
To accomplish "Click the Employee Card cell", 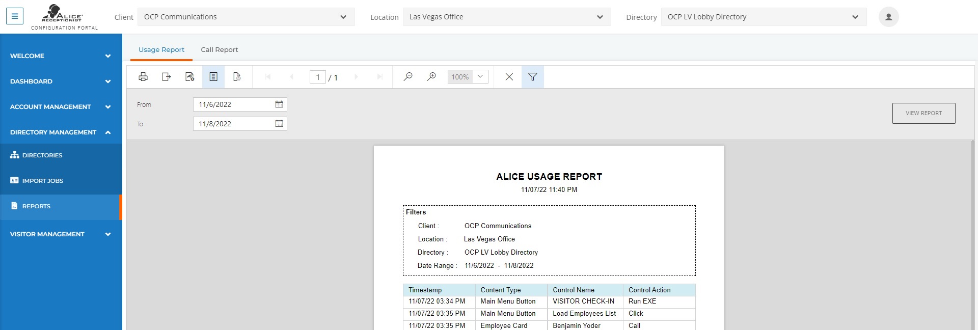I will point(511,325).
